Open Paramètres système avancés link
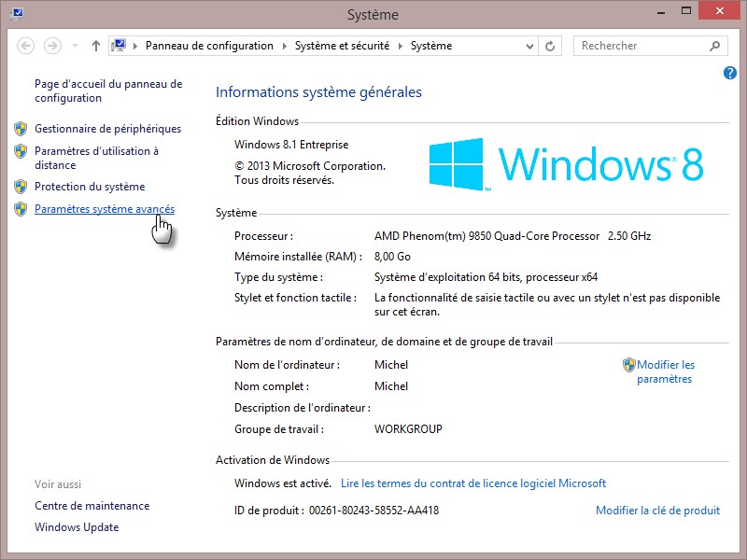The width and height of the screenshot is (747, 560). 105,209
